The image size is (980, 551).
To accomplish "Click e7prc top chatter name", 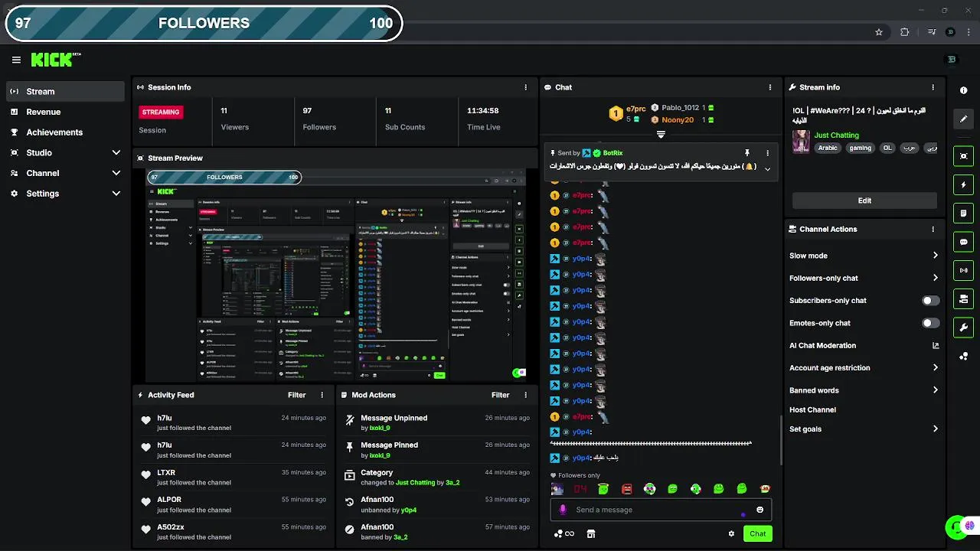I will (636, 109).
